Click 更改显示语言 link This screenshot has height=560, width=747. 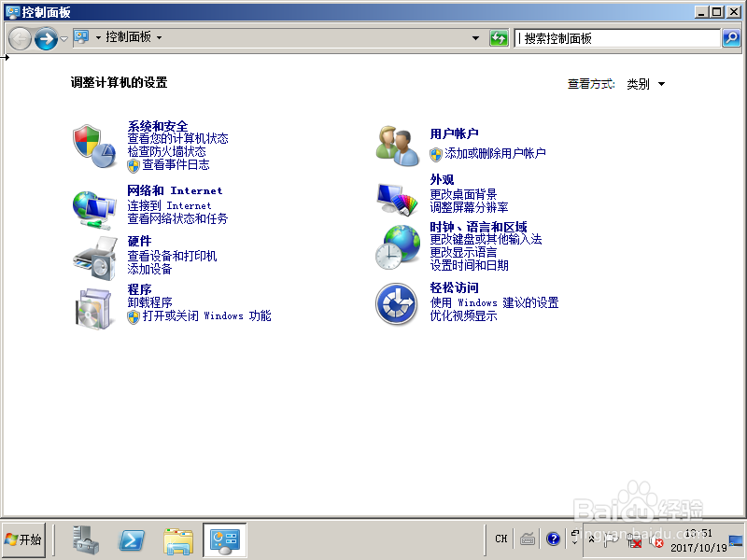pyautogui.click(x=463, y=252)
